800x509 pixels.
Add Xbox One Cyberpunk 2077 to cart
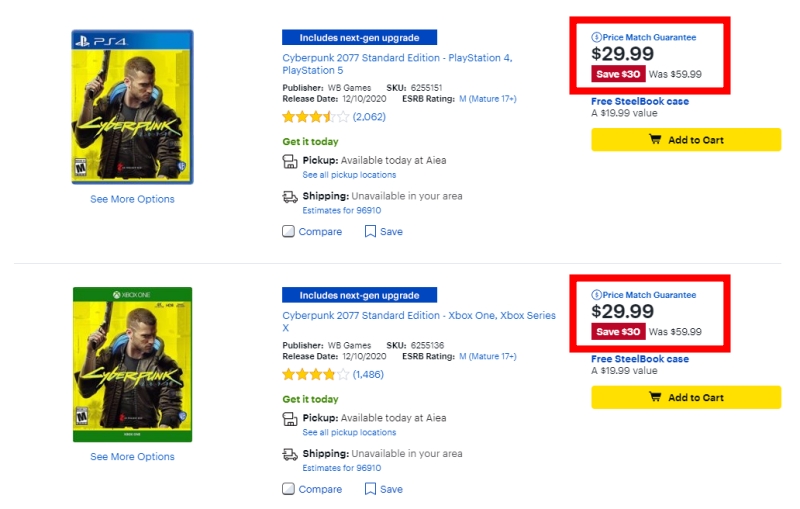pos(685,398)
